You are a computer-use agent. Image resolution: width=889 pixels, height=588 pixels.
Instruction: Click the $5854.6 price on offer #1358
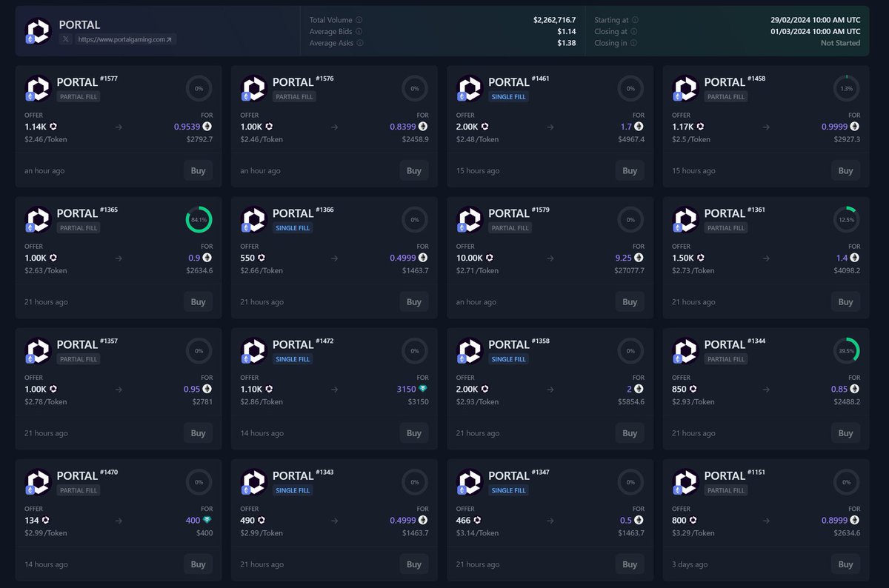[631, 402]
